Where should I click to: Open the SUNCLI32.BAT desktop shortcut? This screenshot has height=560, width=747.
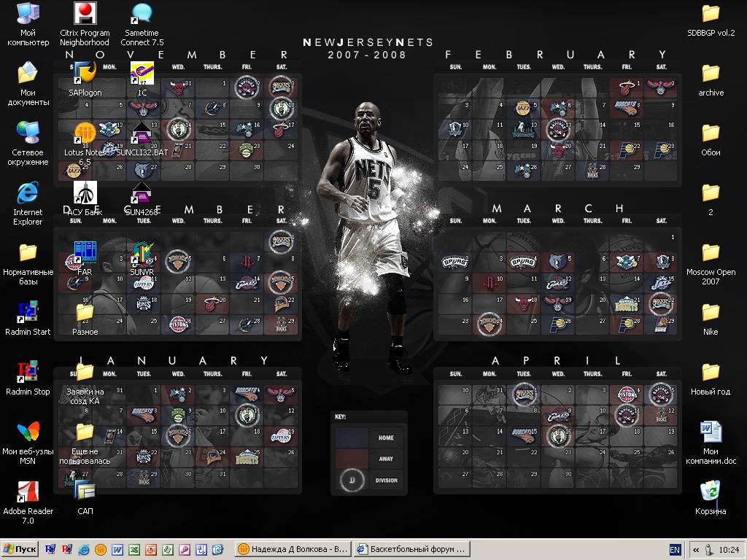pyautogui.click(x=142, y=139)
